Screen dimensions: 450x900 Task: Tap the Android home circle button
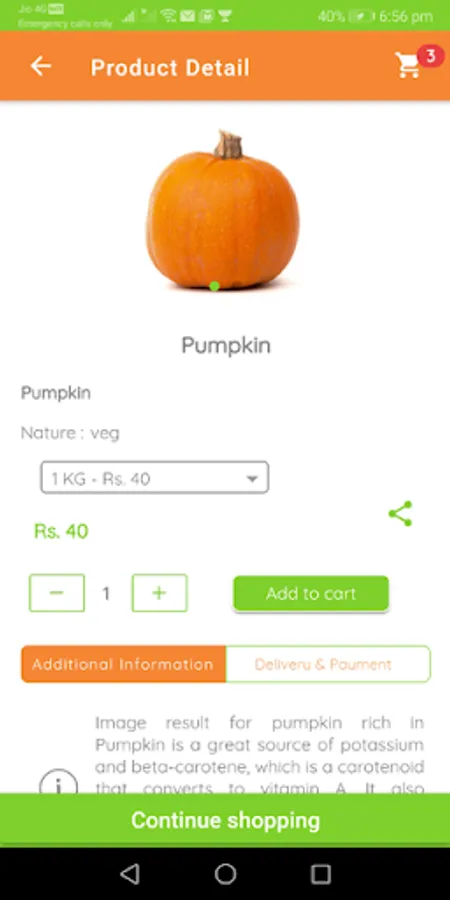225,874
